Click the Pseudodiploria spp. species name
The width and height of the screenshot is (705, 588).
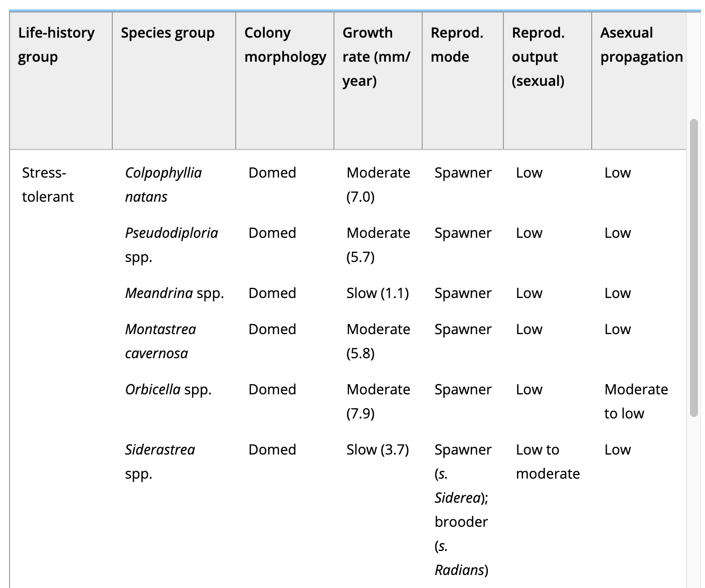point(171,245)
